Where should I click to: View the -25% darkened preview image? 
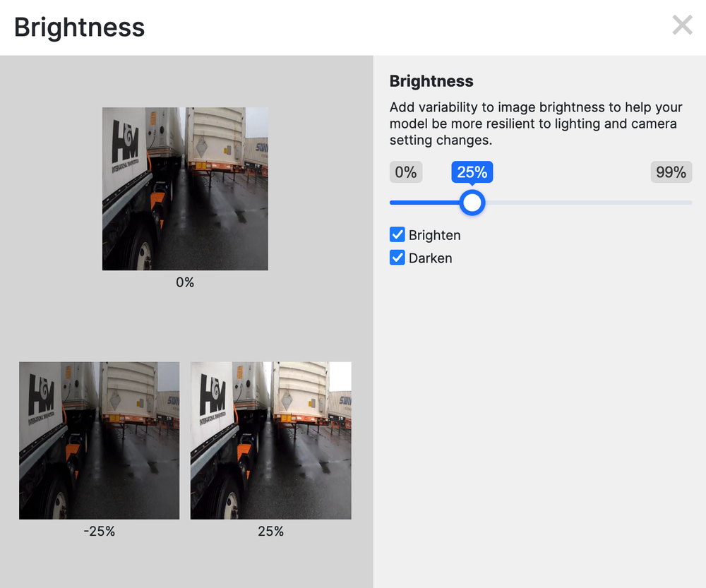point(99,440)
